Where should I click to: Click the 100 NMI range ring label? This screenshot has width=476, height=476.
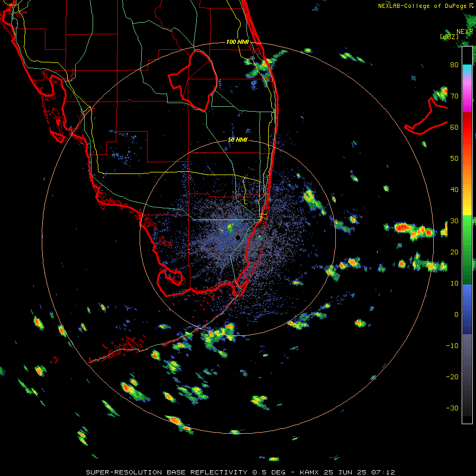click(x=237, y=42)
